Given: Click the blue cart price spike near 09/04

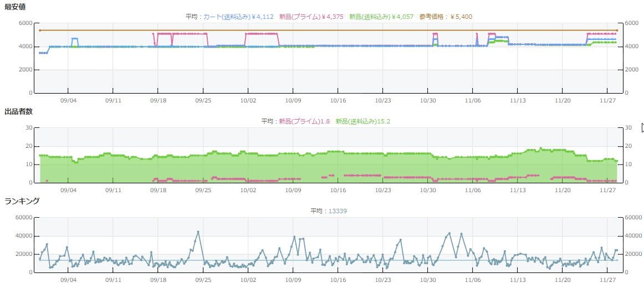Looking at the screenshot, I should [74, 39].
